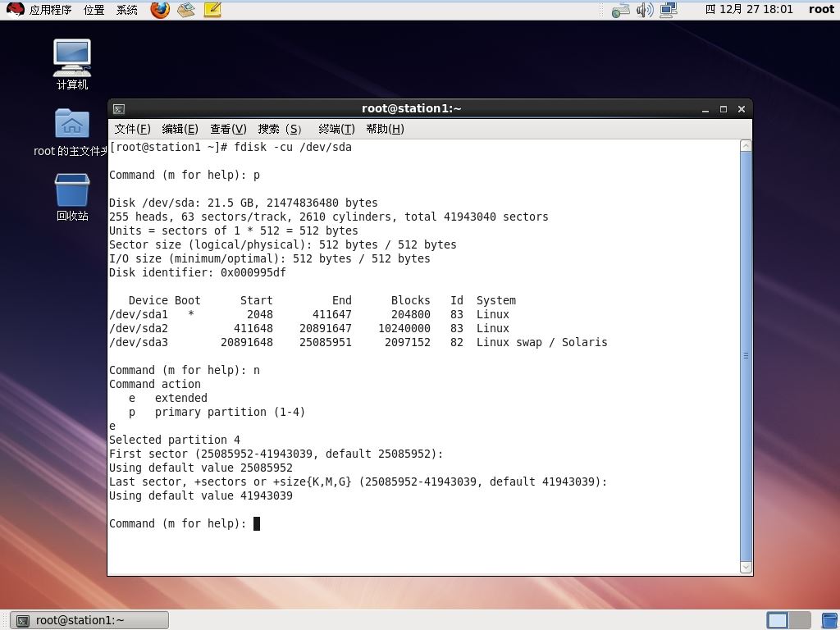Open the notes launcher in top panel
The width and height of the screenshot is (840, 630).
coord(212,9)
